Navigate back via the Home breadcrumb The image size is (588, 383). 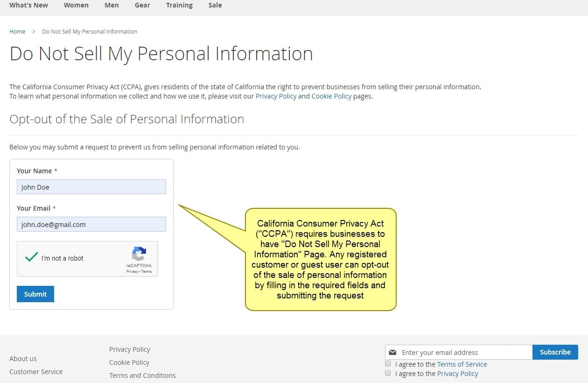tap(17, 31)
